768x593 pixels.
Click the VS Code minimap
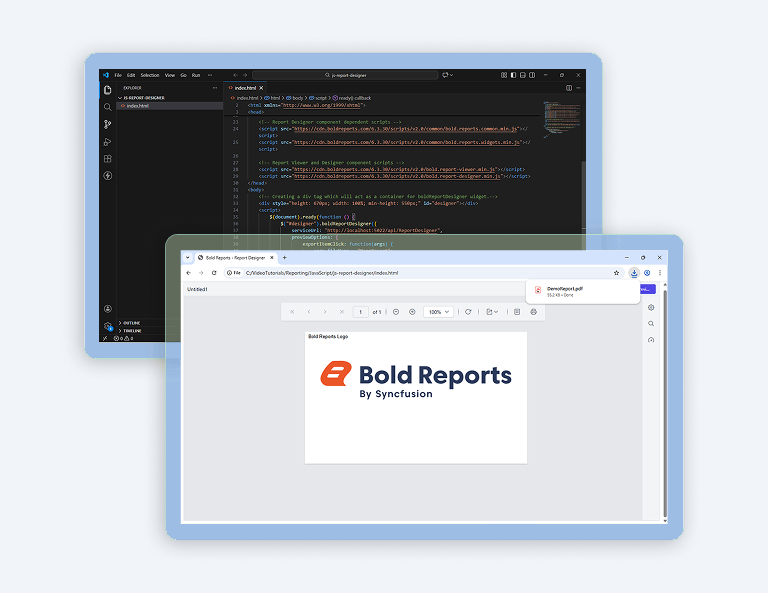click(x=561, y=119)
